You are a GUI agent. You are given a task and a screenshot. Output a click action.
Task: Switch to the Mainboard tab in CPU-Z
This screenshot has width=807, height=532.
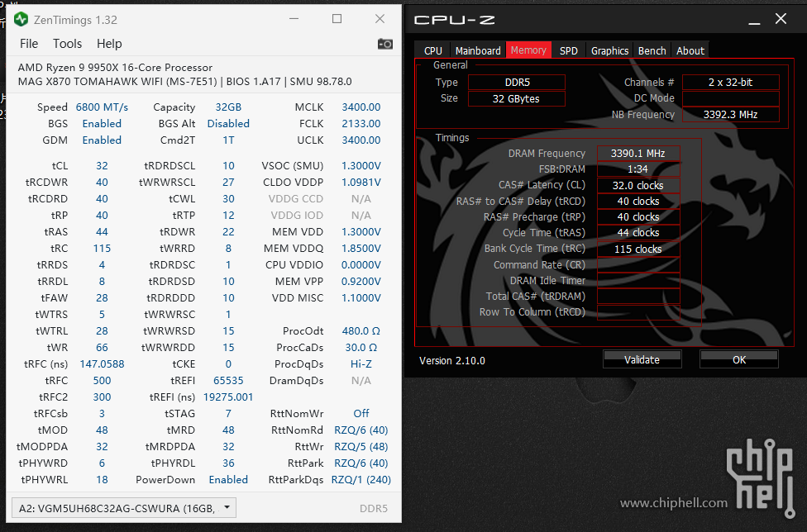[478, 50]
